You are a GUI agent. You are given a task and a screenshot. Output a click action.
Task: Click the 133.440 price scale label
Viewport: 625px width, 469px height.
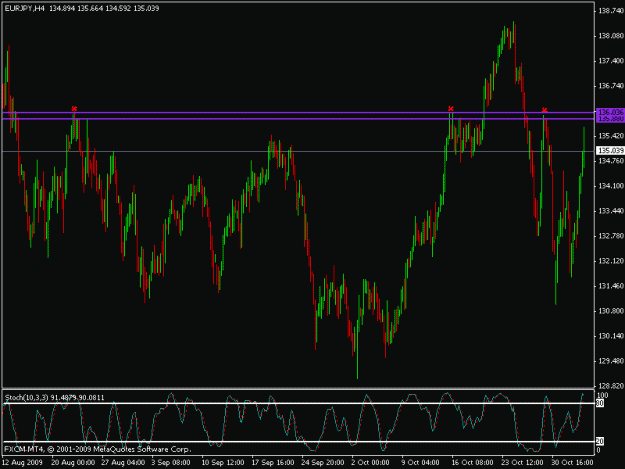coord(611,211)
